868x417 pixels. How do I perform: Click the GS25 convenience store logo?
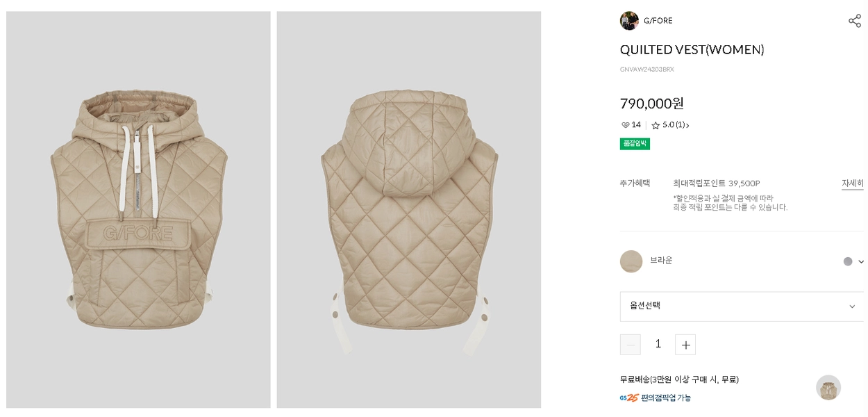point(628,398)
